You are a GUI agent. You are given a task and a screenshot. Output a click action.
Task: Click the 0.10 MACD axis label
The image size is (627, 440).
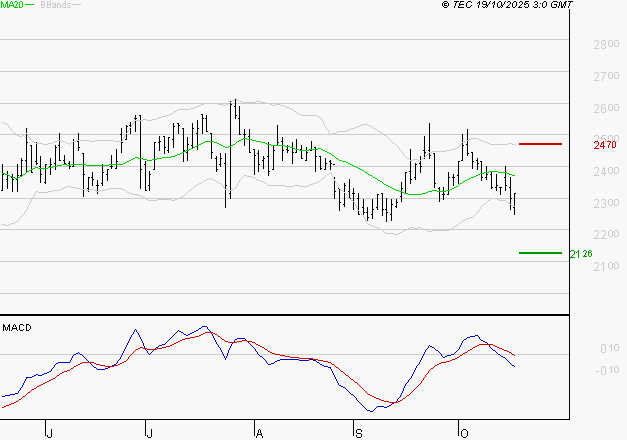pos(609,348)
